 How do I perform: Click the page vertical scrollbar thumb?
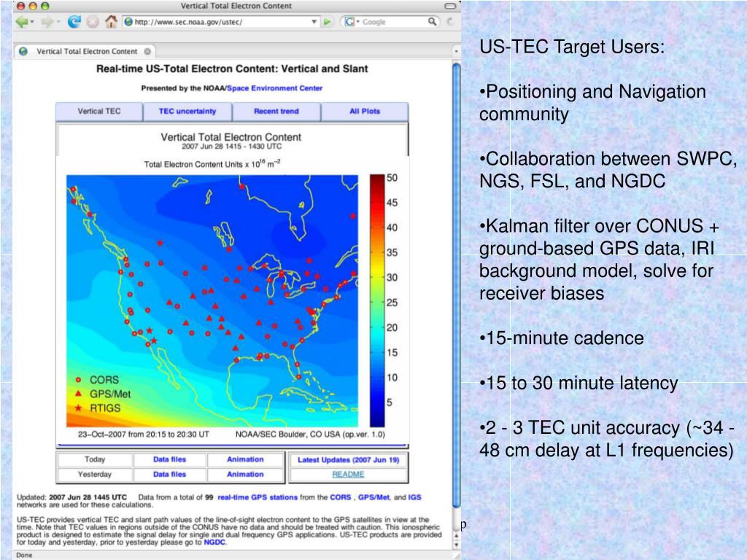click(457, 286)
